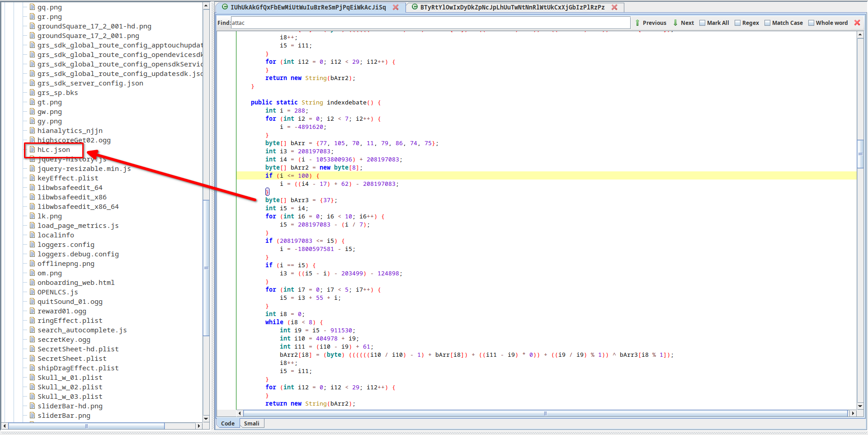Go to Previous search match
The image size is (868, 435).
[651, 23]
